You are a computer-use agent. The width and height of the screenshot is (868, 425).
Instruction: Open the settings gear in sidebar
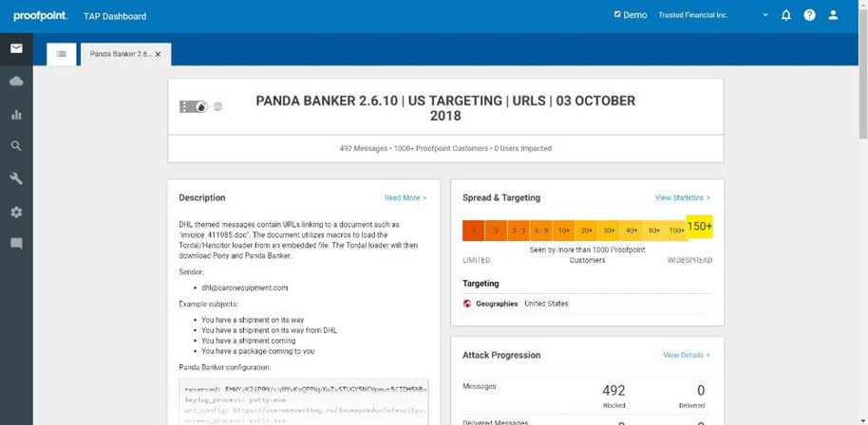click(x=16, y=212)
